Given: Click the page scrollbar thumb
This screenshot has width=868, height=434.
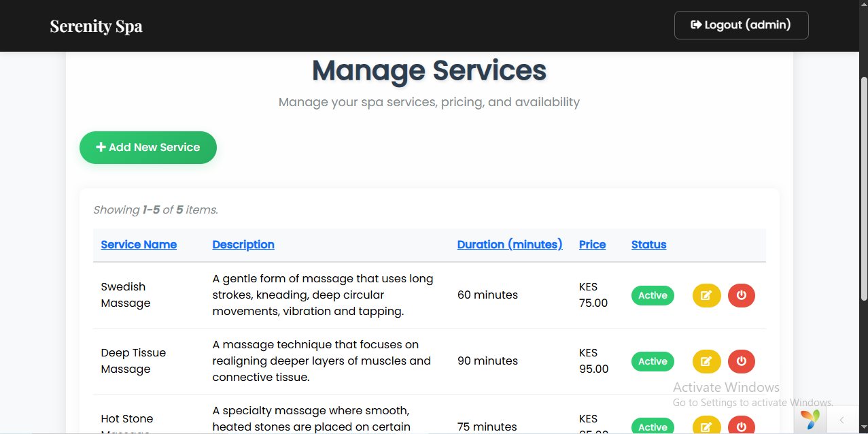Looking at the screenshot, I should coord(864,187).
